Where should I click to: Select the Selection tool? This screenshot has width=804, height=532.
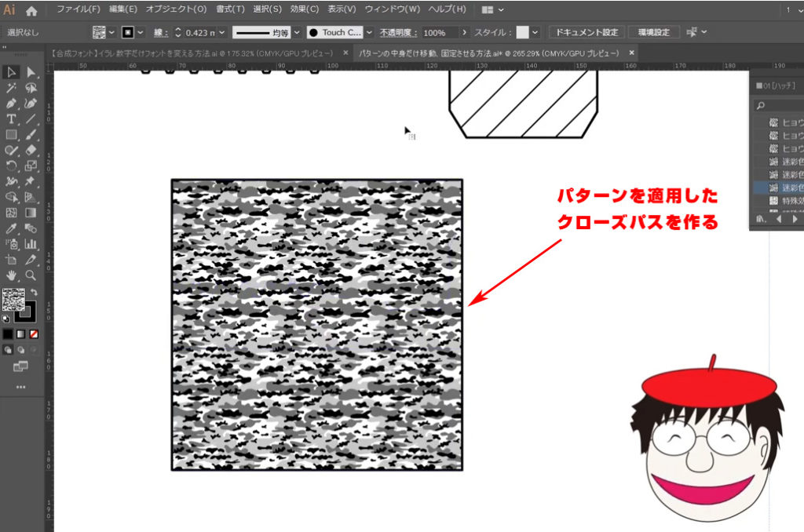tap(11, 72)
